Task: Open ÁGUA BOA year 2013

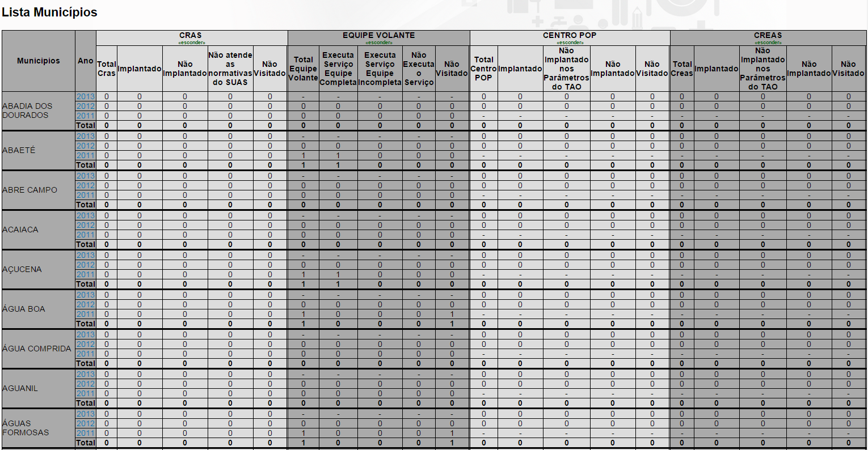Action: tap(86, 295)
